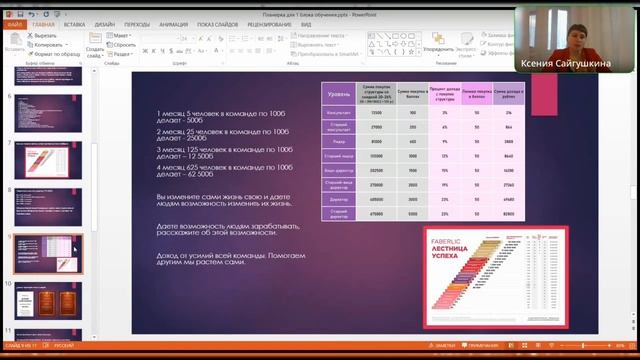Switch to Slide Sorter view icon
The height and width of the screenshot is (360, 640).
pyautogui.click(x=524, y=346)
